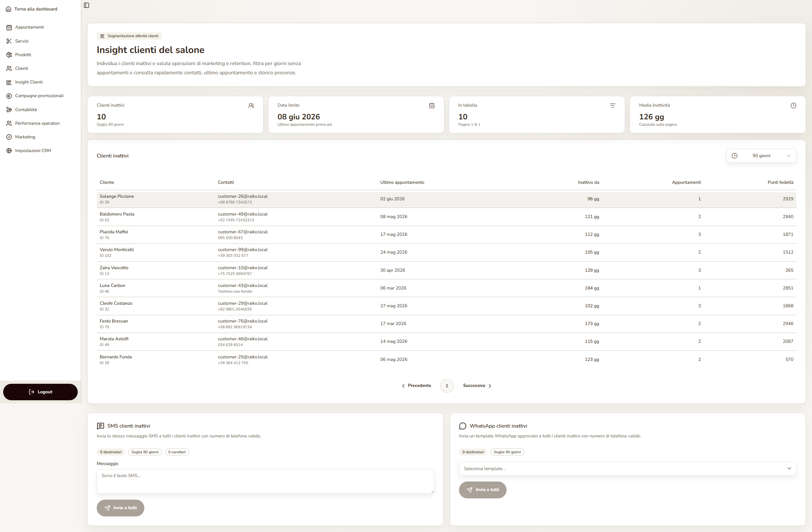
Task: Click the Campagne promozionali badge icon
Action: [x=9, y=96]
